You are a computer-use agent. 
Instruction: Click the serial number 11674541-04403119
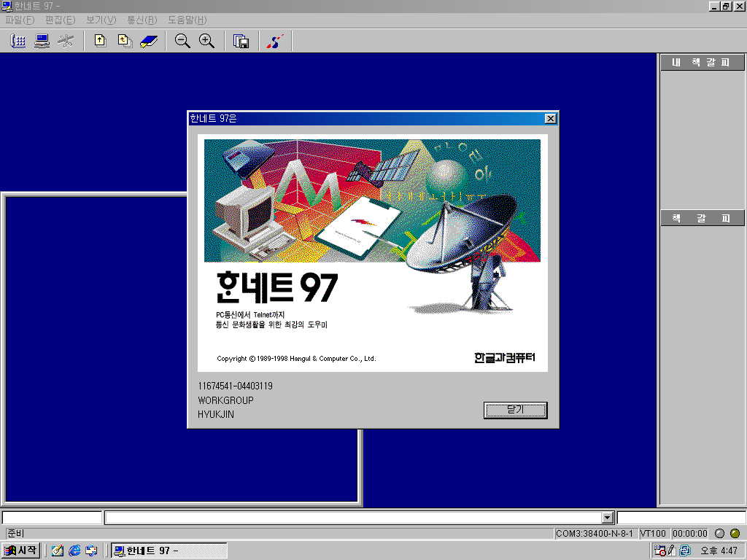tap(236, 386)
